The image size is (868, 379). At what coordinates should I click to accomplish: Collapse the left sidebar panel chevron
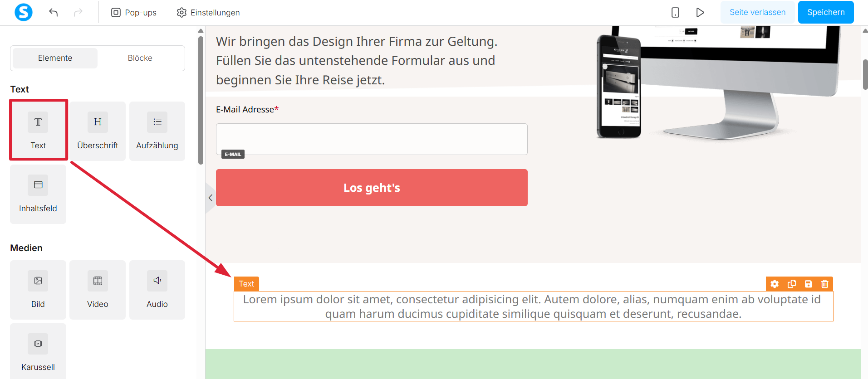[211, 198]
